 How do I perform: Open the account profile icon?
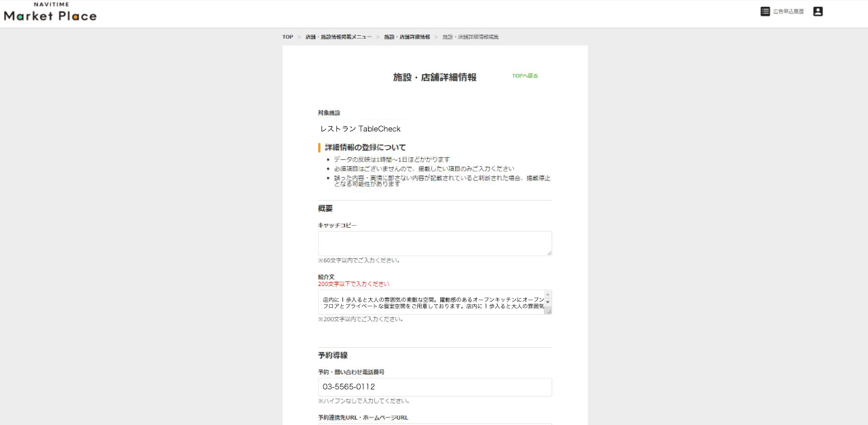(x=818, y=12)
